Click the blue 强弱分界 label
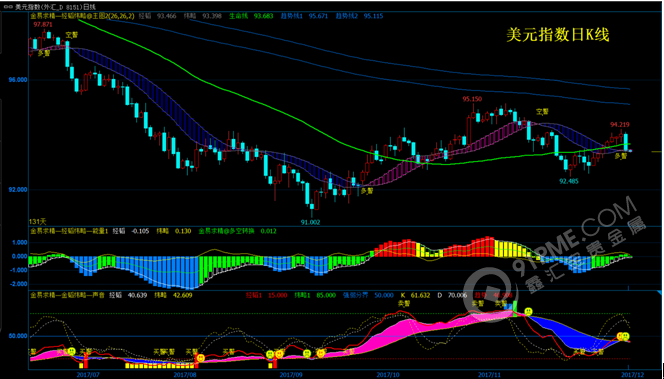Screen dimensions: 664x379 click(355, 295)
